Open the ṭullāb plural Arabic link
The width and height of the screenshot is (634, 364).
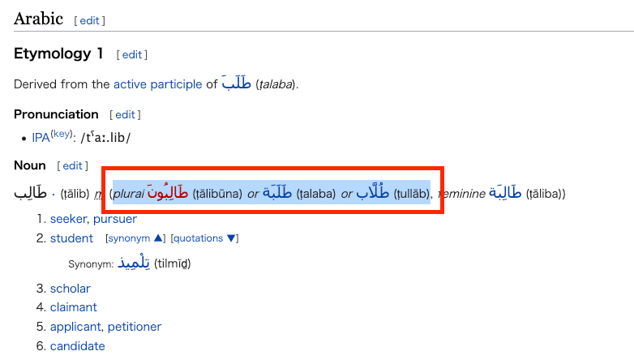[x=371, y=194]
